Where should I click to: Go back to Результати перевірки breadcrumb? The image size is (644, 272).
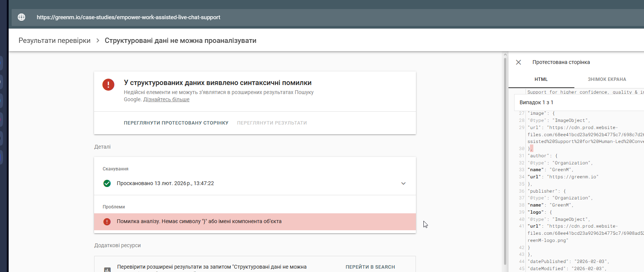tap(55, 41)
